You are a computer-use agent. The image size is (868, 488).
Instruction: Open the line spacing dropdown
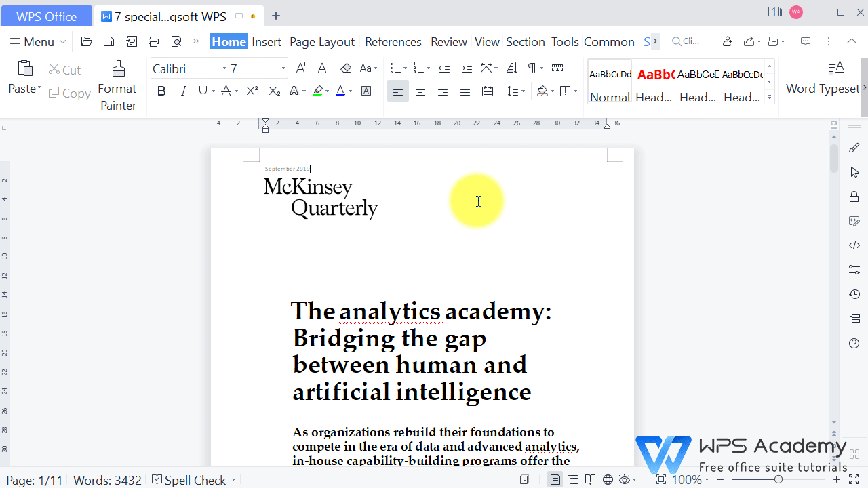click(x=522, y=91)
